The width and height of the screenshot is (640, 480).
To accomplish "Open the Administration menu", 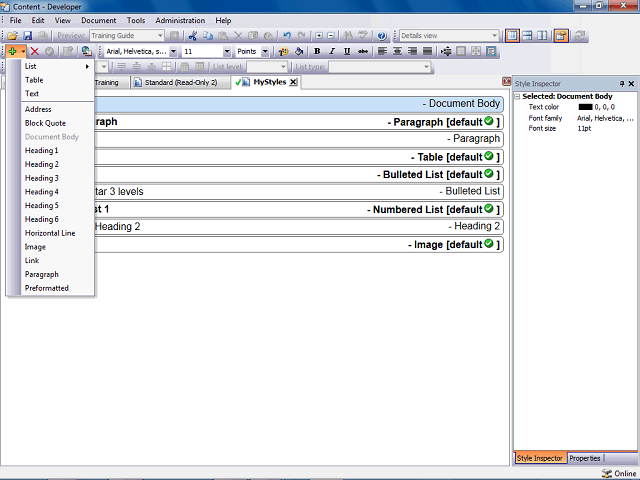I will 180,20.
